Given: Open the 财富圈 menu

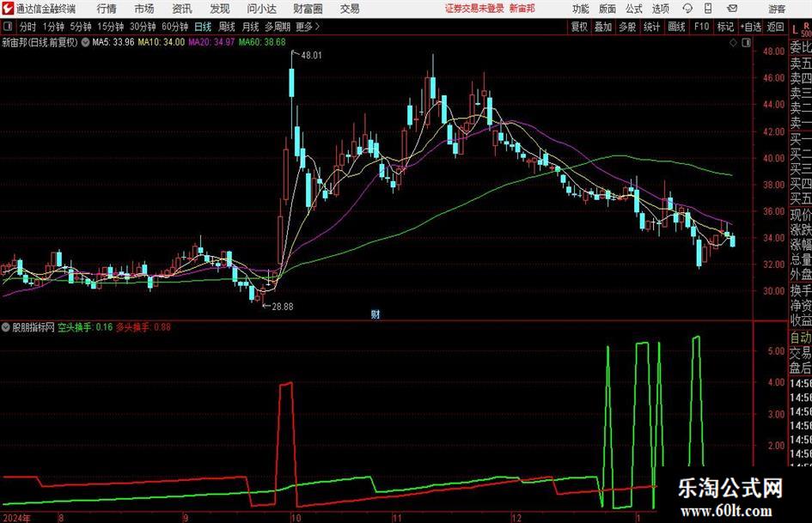Looking at the screenshot, I should (x=308, y=9).
